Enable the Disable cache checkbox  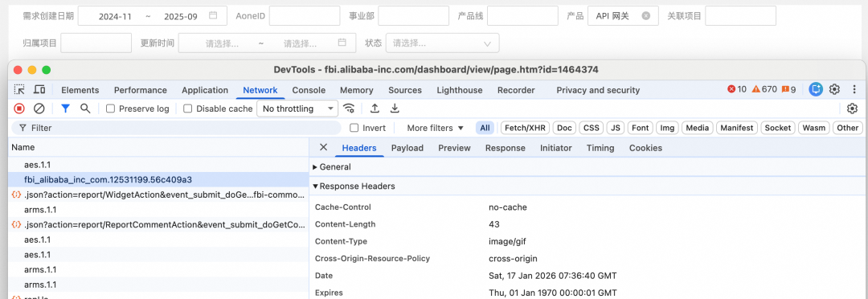(x=187, y=109)
